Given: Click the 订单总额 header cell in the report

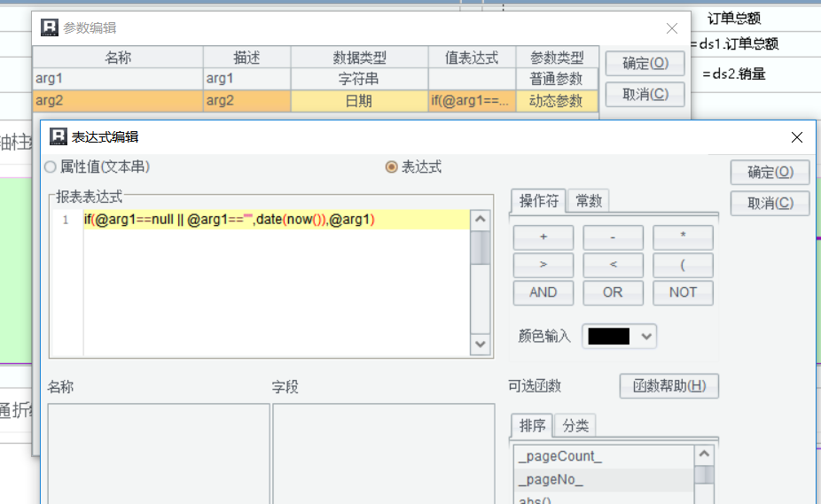Looking at the screenshot, I should click(734, 19).
